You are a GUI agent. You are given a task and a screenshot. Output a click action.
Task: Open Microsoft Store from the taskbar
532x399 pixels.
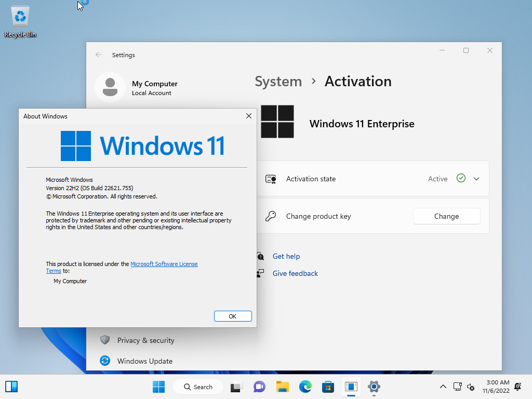click(x=328, y=387)
